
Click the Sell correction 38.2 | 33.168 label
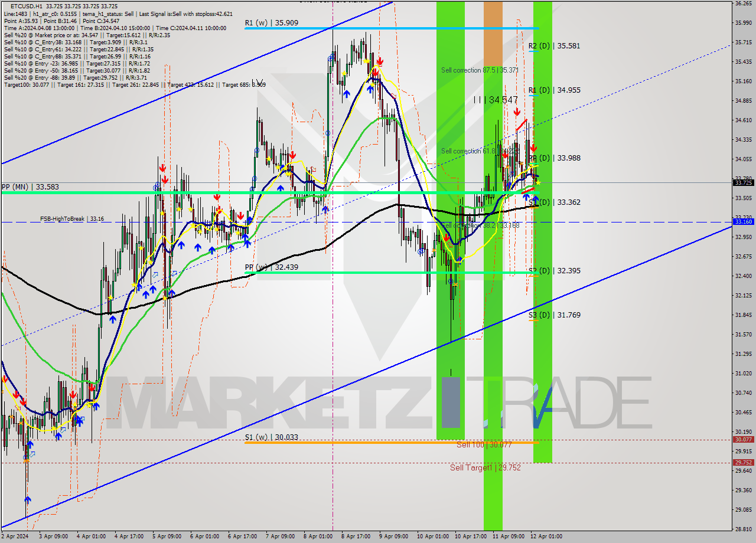click(x=481, y=225)
